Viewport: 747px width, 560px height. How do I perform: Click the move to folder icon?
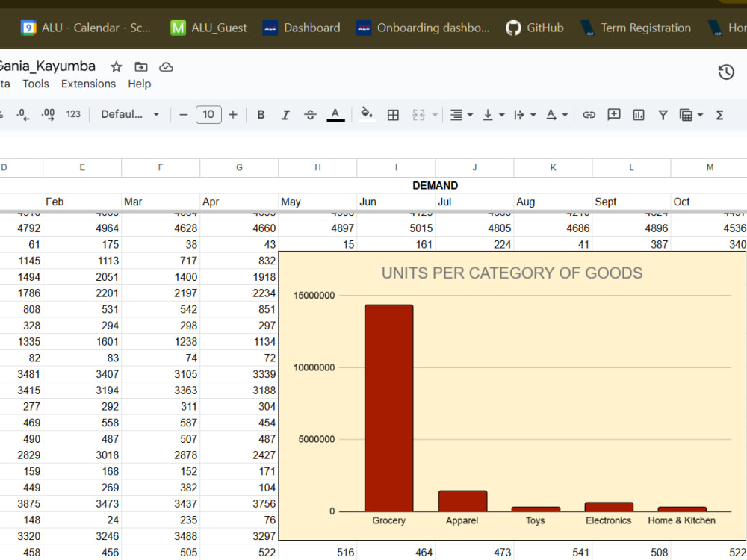click(x=141, y=66)
